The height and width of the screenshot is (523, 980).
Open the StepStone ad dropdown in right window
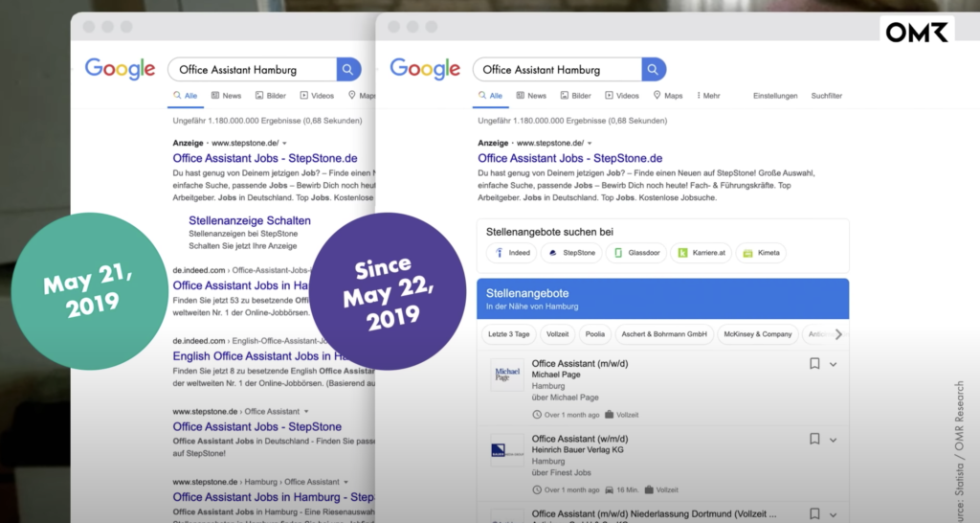click(x=590, y=144)
